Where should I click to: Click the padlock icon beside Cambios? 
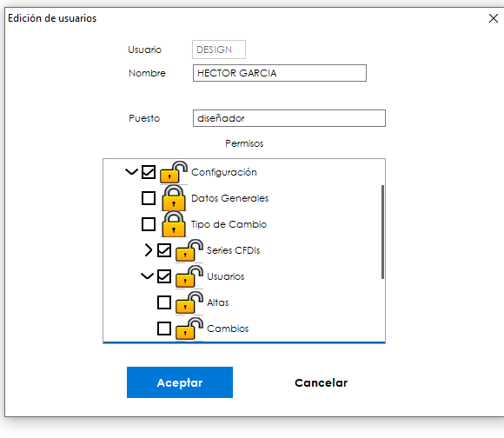pos(189,328)
